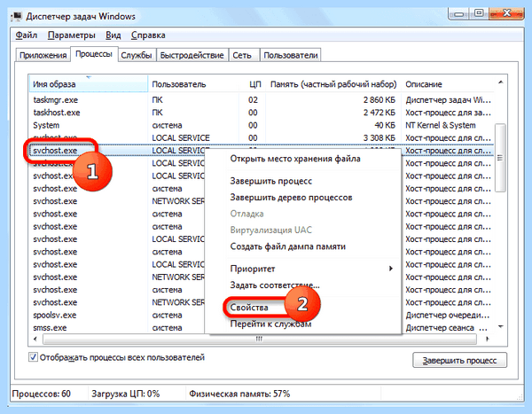Screen dimensions: 532x414
Task: Select Свойства in the context menu
Action: pos(249,308)
